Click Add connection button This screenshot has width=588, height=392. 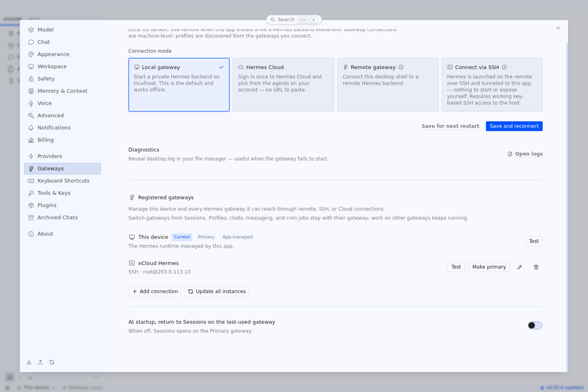(155, 292)
